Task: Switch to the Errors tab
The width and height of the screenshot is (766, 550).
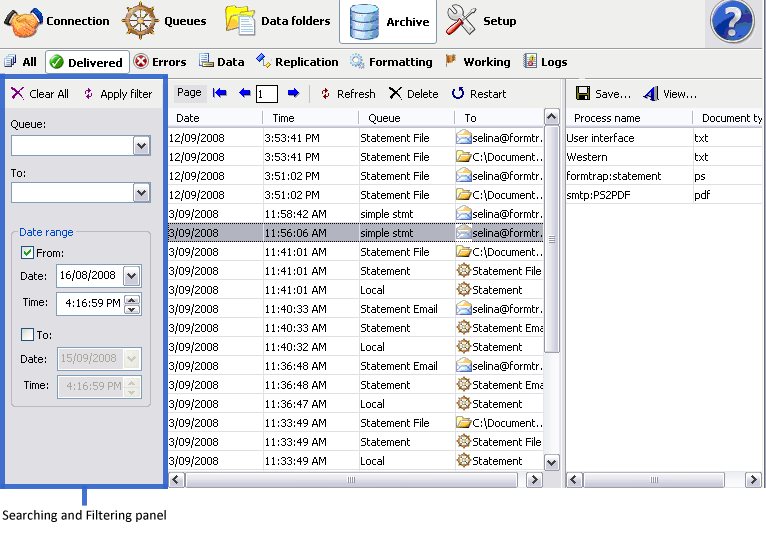Action: (160, 62)
